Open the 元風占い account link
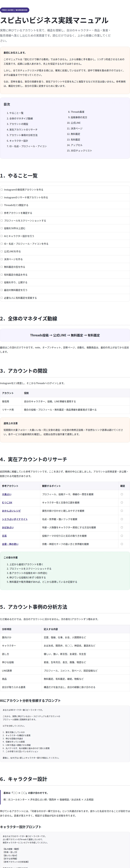 pyautogui.click(x=7, y=494)
